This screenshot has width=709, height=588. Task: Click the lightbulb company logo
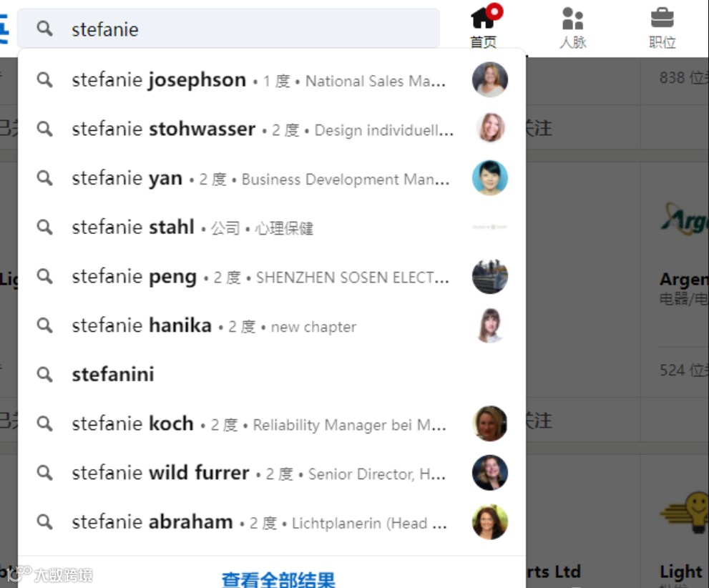[x=685, y=513]
